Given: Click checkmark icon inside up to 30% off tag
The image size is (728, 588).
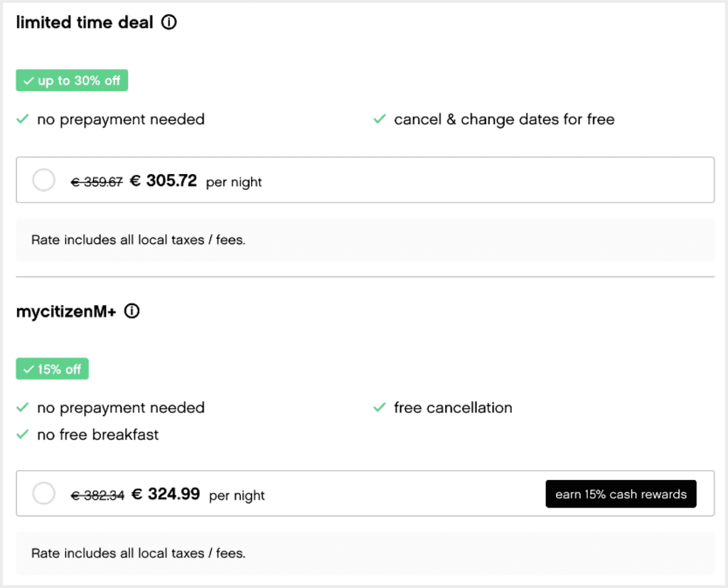Looking at the screenshot, I should tap(28, 81).
